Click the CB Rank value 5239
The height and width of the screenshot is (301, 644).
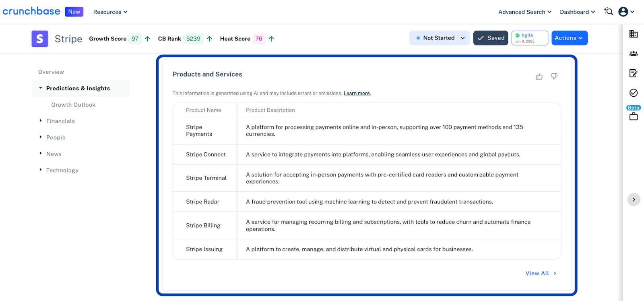coord(193,39)
